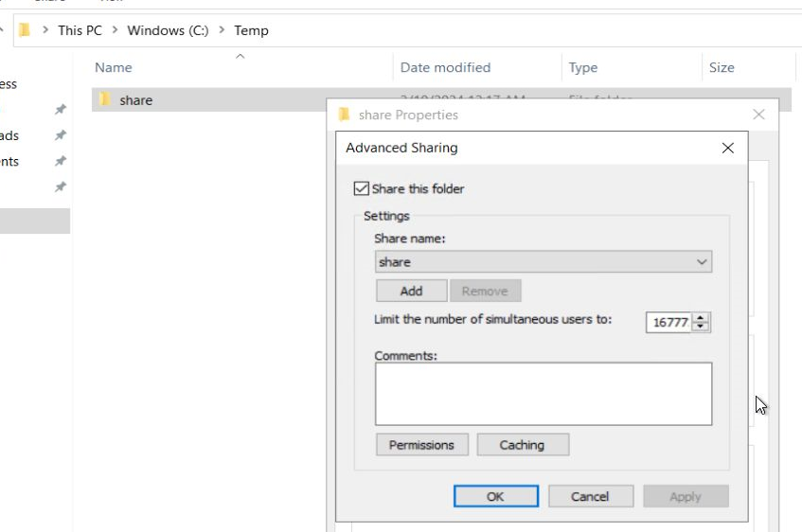Image resolution: width=802 pixels, height=532 pixels.
Task: Confirm Advanced Sharing with OK
Action: (495, 496)
